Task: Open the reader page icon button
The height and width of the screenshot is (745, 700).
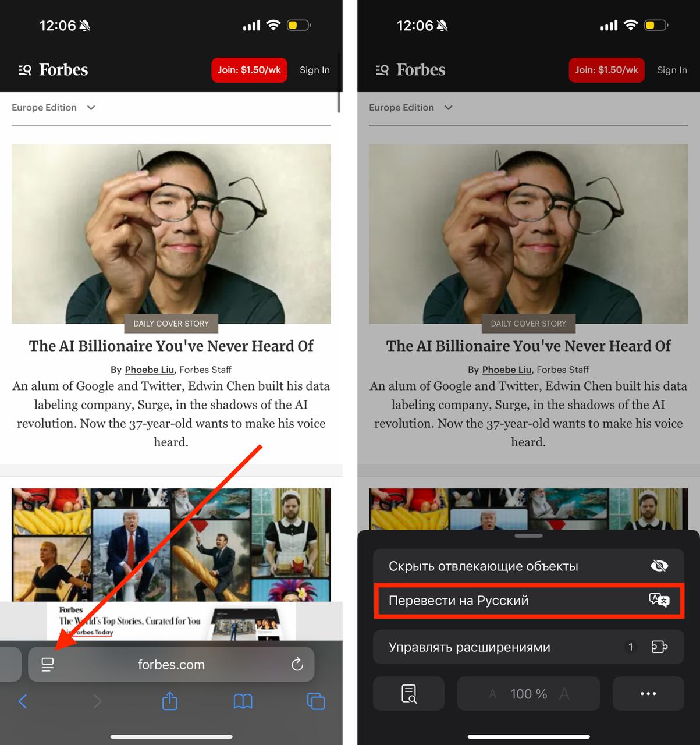Action: [408, 693]
